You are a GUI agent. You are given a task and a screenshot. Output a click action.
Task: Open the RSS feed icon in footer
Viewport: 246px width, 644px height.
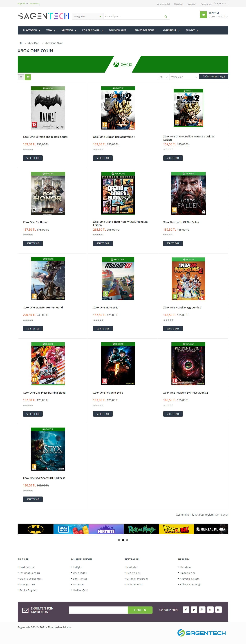(x=218, y=610)
